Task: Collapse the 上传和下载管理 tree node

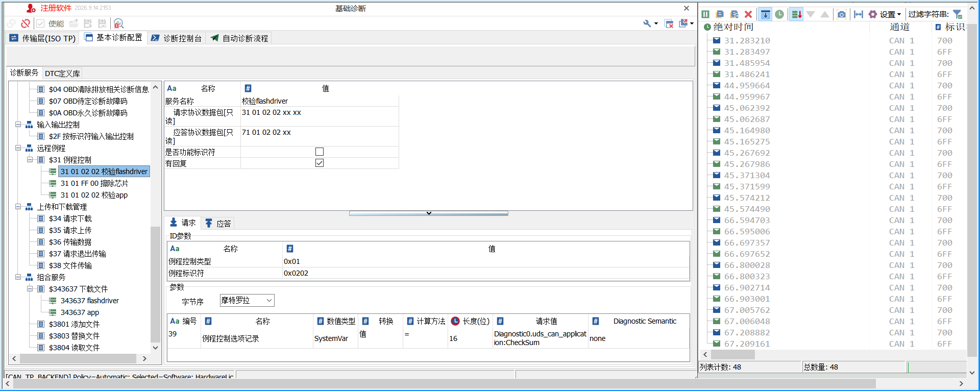Action: click(18, 207)
